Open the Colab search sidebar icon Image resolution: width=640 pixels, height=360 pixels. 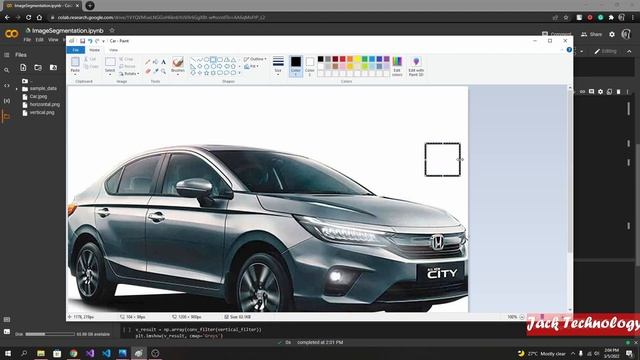coord(7,70)
